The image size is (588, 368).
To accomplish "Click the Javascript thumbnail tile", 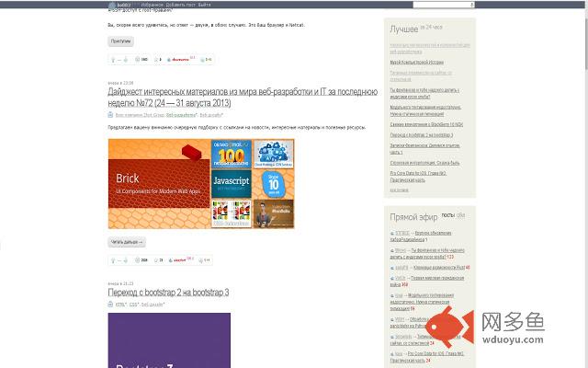I will (231, 184).
